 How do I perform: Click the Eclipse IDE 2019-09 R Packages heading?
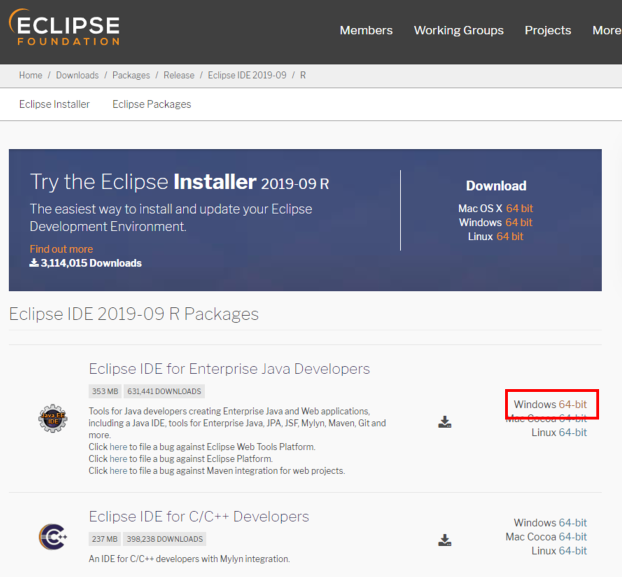[134, 314]
